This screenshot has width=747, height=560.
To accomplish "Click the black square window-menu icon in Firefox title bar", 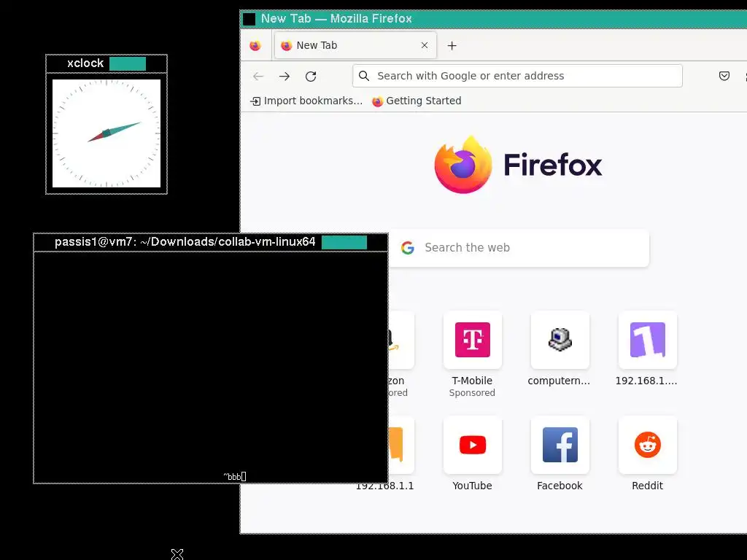I will [x=249, y=19].
